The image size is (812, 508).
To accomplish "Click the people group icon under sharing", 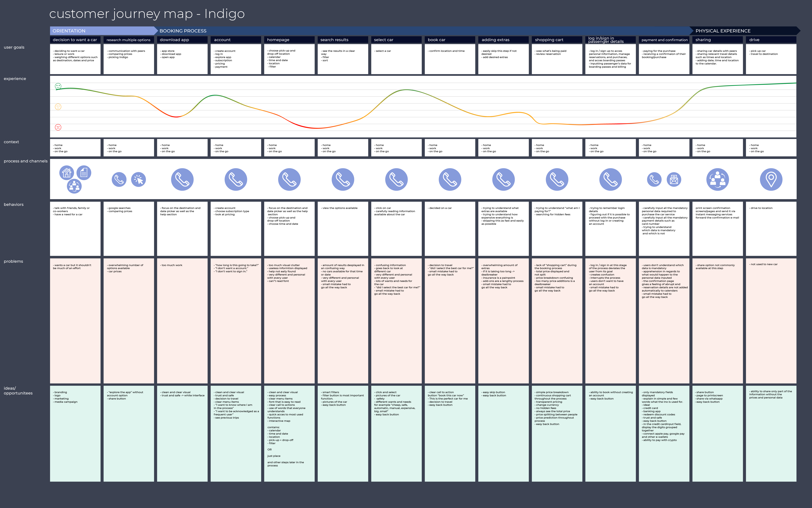I will (717, 179).
